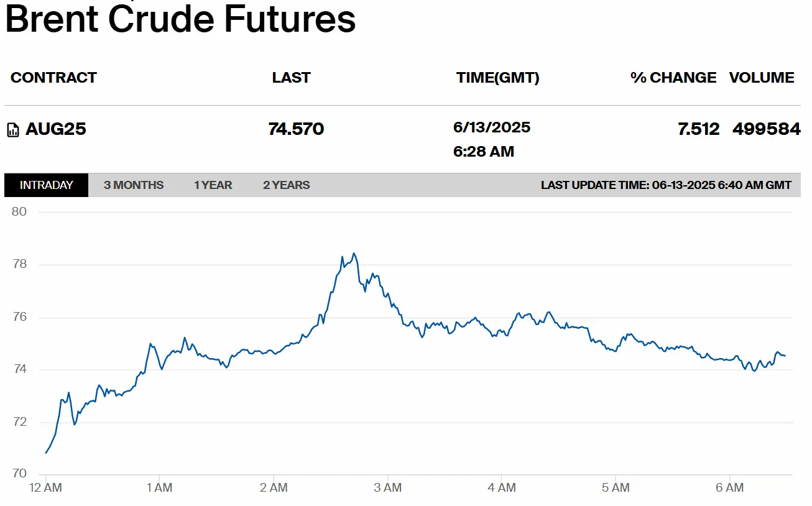Show the 1 YEAR chart view
This screenshot has width=812, height=506.
213,185
